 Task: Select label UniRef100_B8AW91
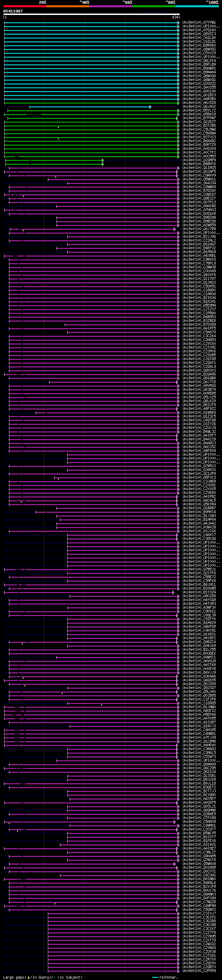199,68
